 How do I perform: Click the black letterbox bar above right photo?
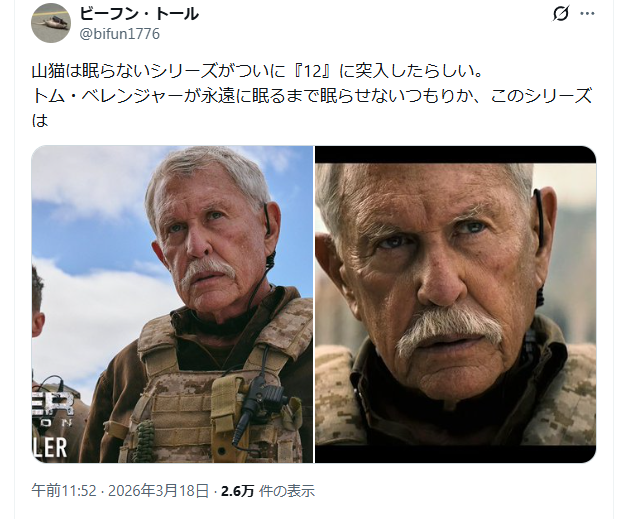pyautogui.click(x=456, y=155)
